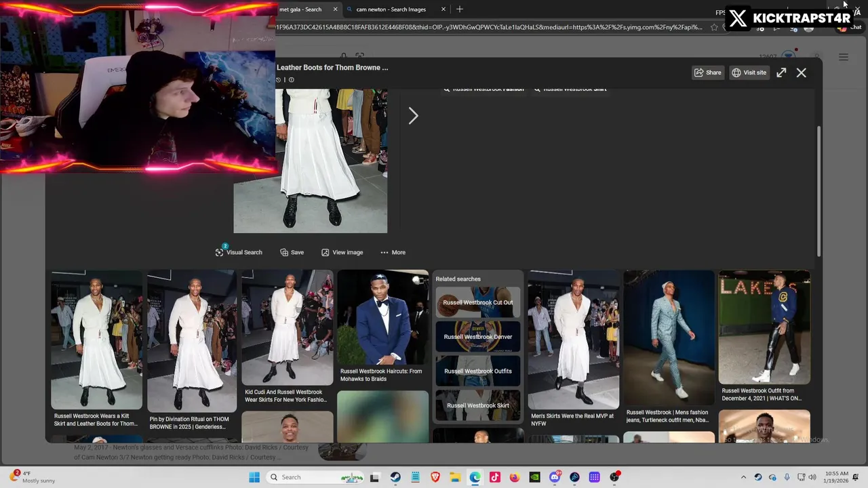
Task: Open 'Men's Skirts Were the Real MVP' thumbnail
Action: point(574,340)
